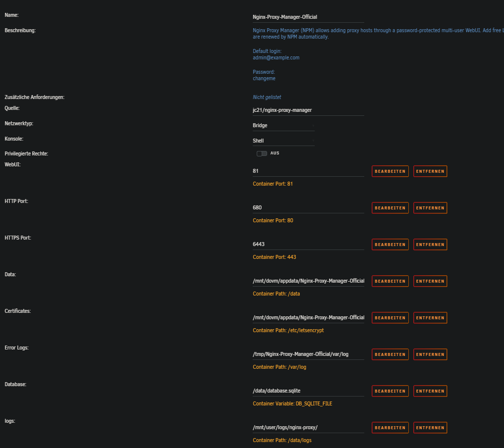504x448 pixels.
Task: Click Bearbeiten for WebUI port
Action: click(390, 171)
